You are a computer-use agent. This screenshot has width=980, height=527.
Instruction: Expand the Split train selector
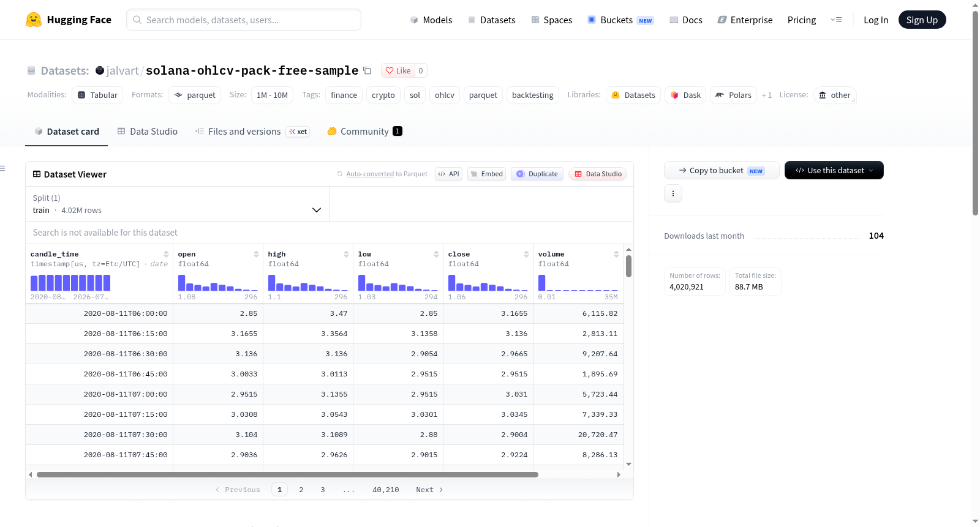click(x=178, y=204)
